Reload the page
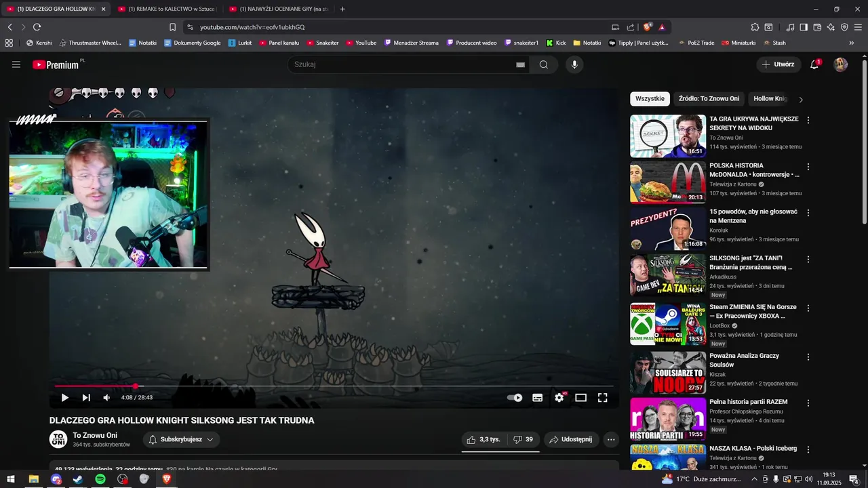This screenshot has width=868, height=488. tap(37, 27)
